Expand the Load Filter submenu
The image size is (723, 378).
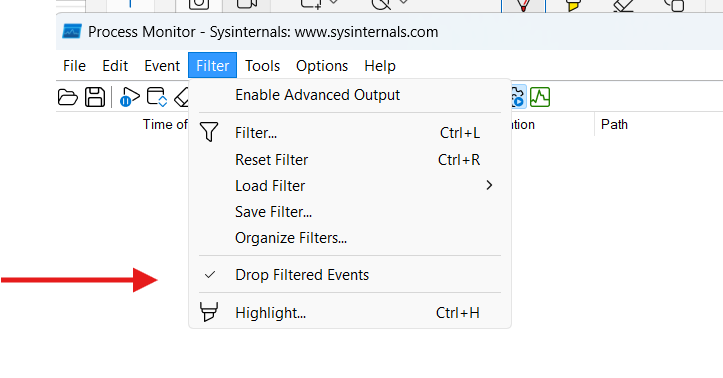click(350, 186)
